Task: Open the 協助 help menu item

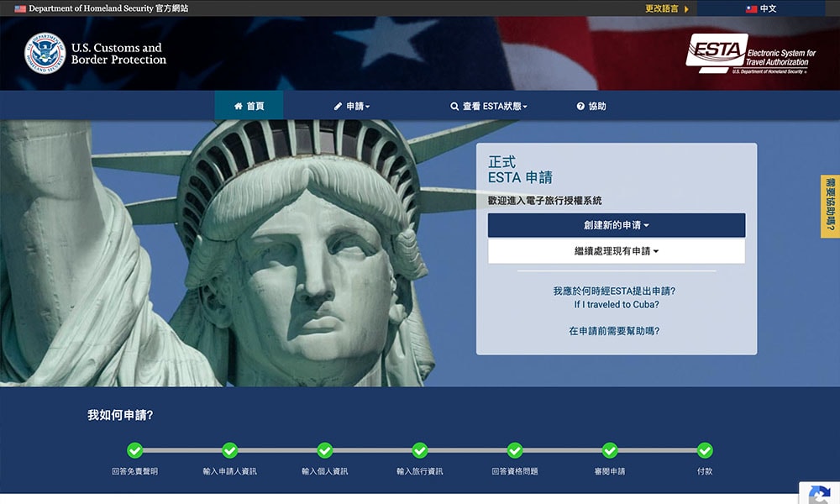Action: click(x=591, y=106)
